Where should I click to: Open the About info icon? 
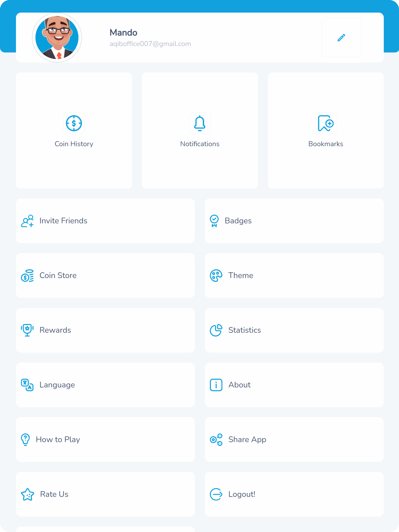216,385
